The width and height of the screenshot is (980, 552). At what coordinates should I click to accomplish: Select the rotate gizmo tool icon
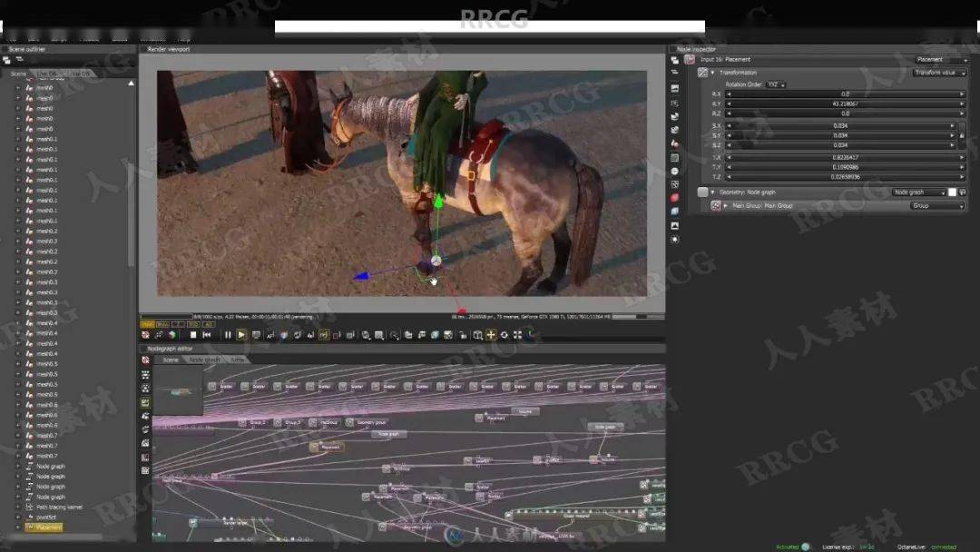(504, 335)
